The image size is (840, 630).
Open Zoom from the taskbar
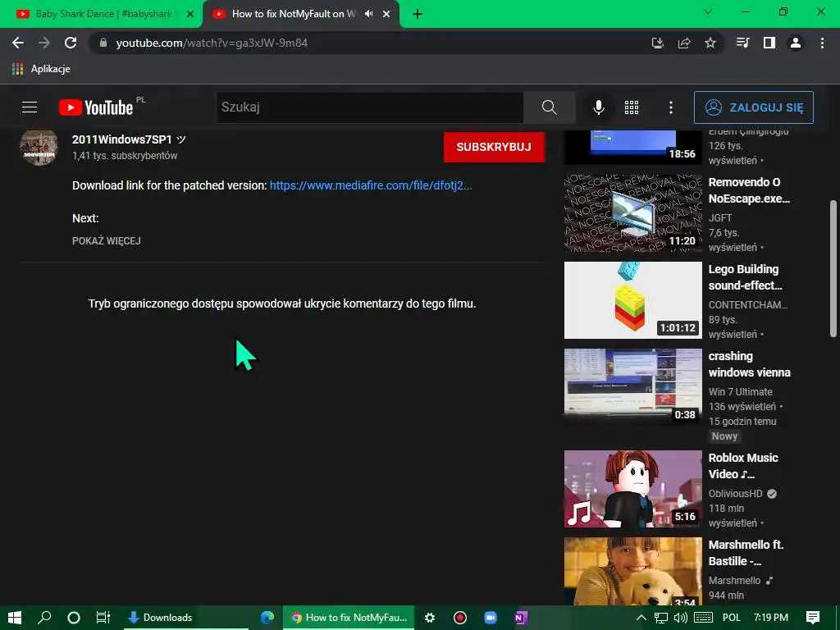pyautogui.click(x=491, y=618)
